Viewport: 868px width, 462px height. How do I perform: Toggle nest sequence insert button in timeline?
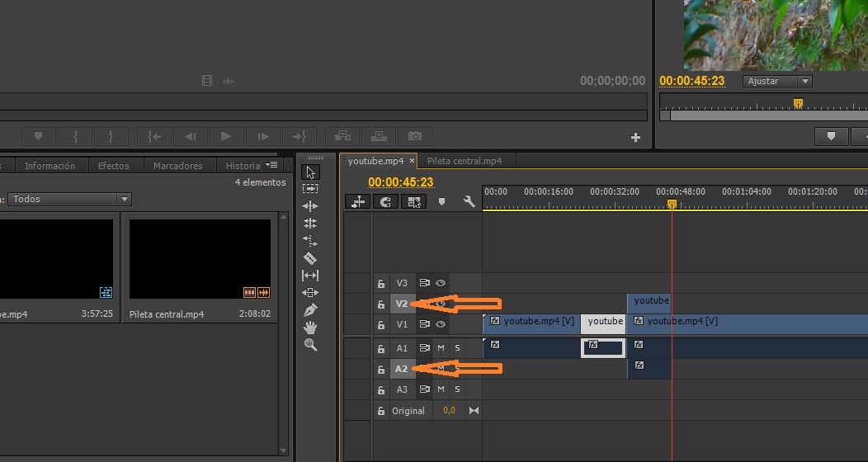coord(357,202)
